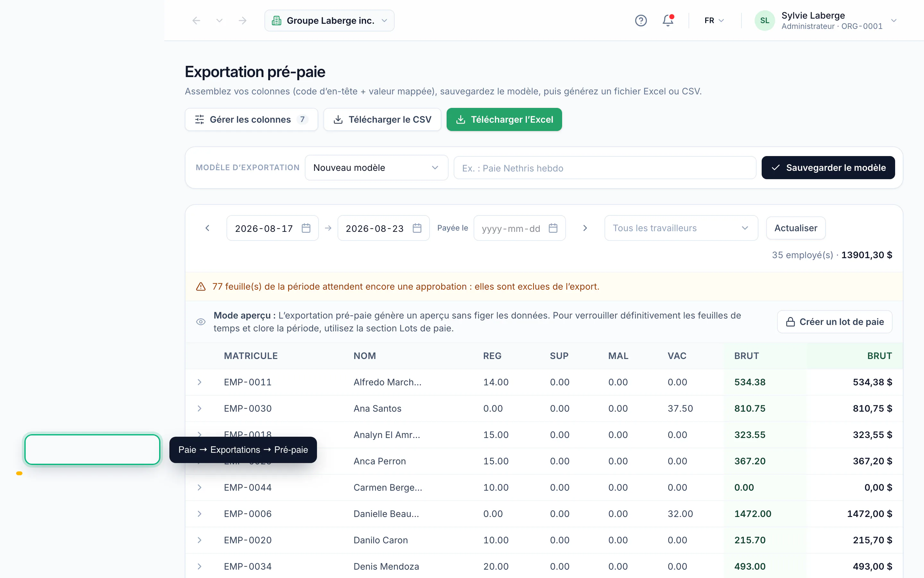Go back with the left arrow icon
The height and width of the screenshot is (578, 924).
(x=196, y=21)
